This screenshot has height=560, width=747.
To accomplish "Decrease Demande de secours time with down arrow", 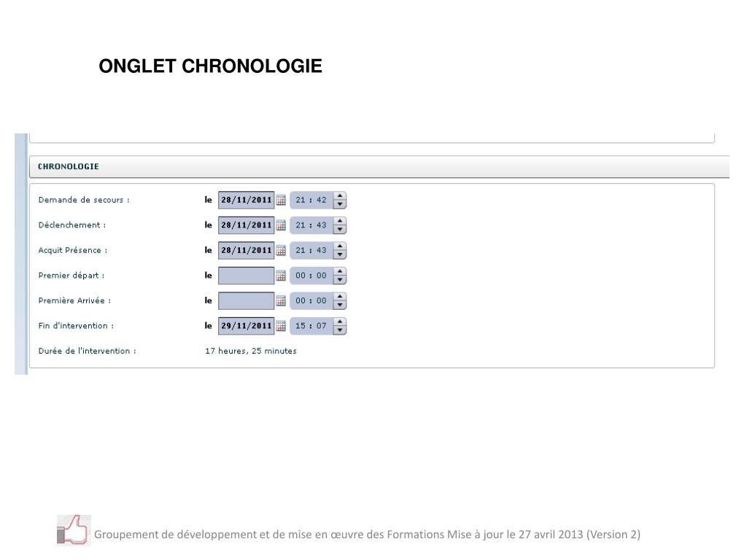I will [340, 205].
